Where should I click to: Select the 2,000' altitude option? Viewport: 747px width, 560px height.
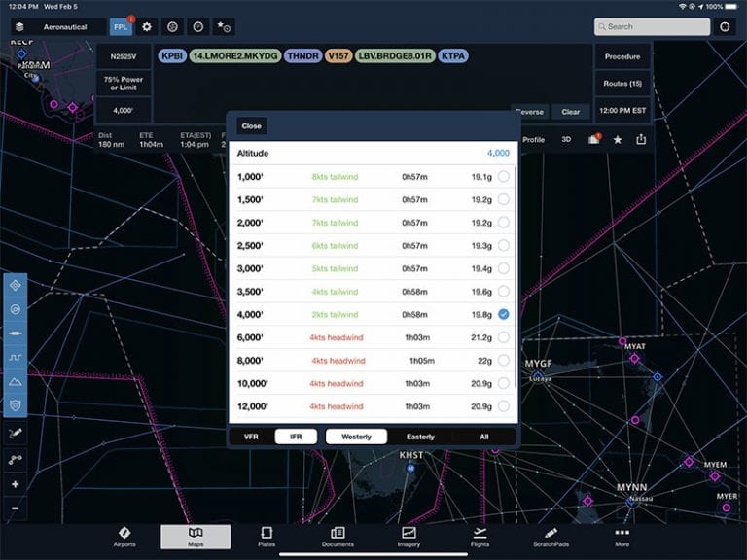(x=373, y=223)
